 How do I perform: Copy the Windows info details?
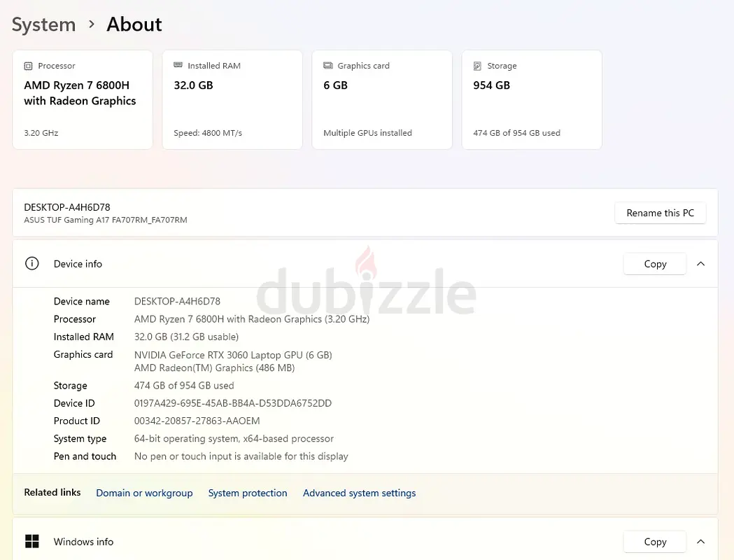[655, 542]
